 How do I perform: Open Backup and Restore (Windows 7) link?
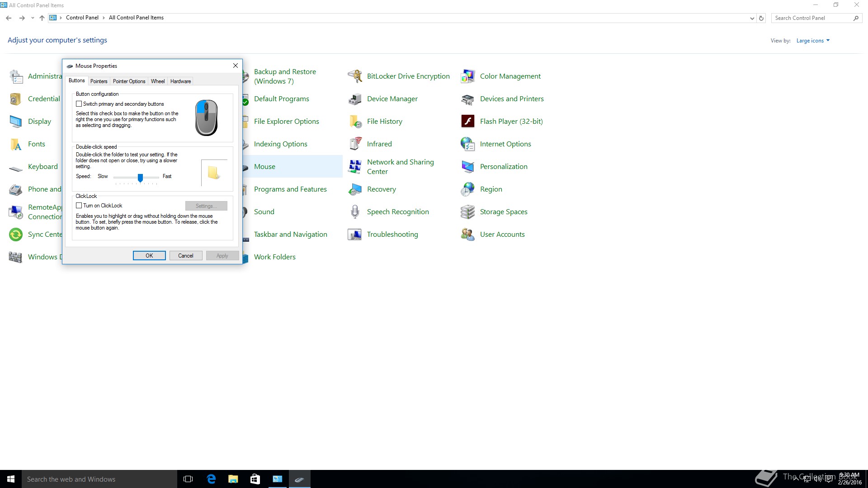coord(285,76)
